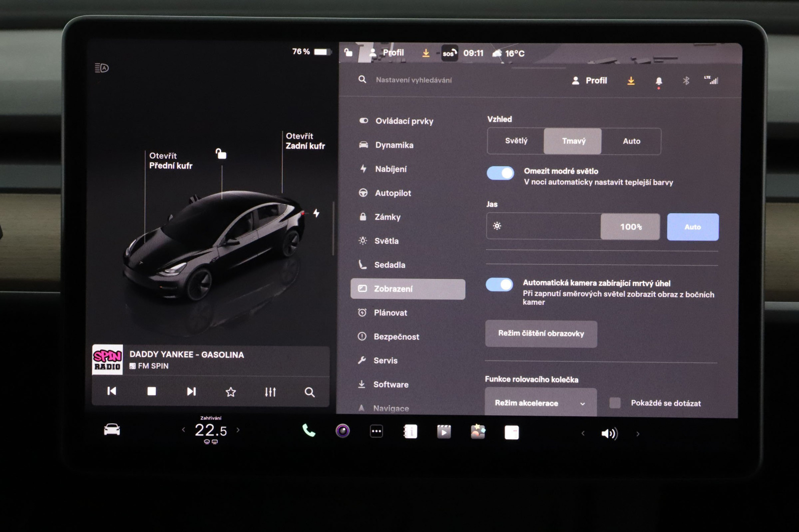Check the Pokaždé se dotázat box
The image size is (799, 532).
[x=615, y=403]
